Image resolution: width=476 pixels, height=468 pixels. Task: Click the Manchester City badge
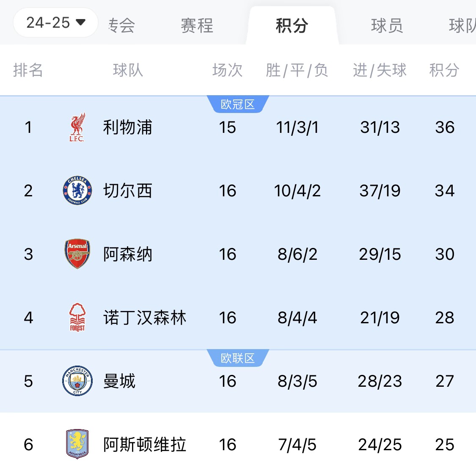pos(77,381)
